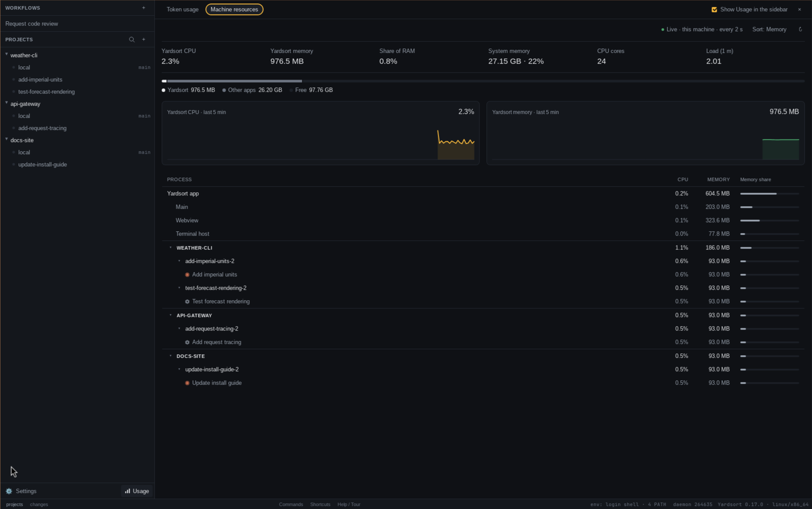Change the Sort: Memory option
Screen dimensions: 812x509
[769, 29]
